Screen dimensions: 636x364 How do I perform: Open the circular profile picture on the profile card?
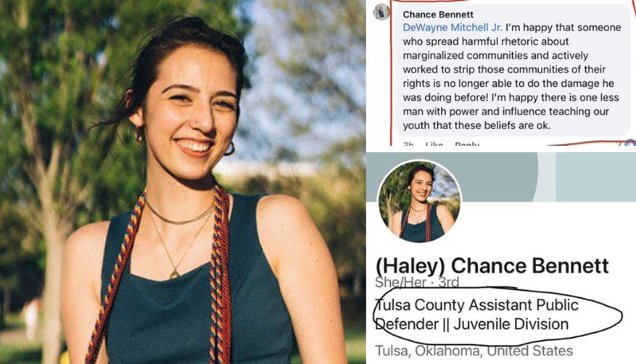click(420, 202)
